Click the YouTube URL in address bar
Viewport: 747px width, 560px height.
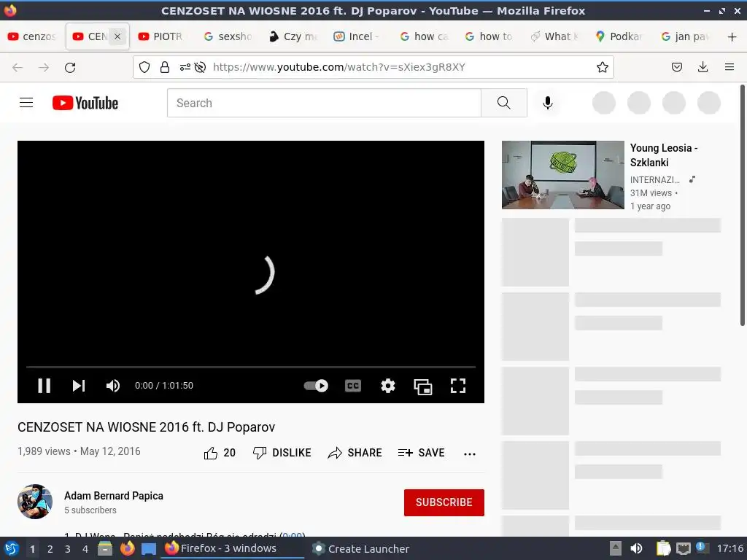(x=338, y=67)
